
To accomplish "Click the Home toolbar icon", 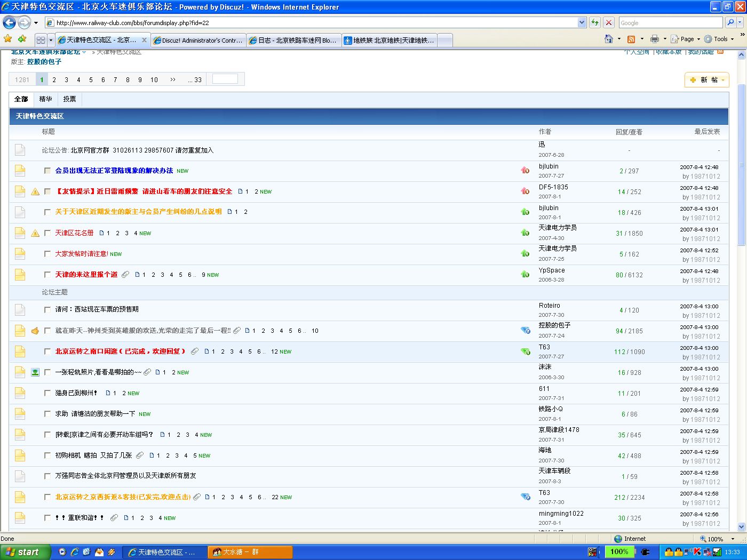I will (609, 39).
